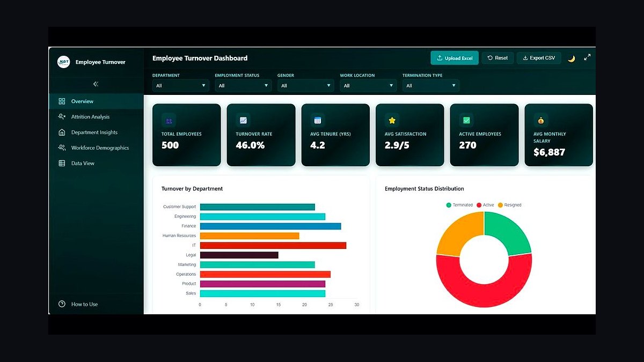
Task: Navigate to Workforce Demographics
Action: [96, 148]
